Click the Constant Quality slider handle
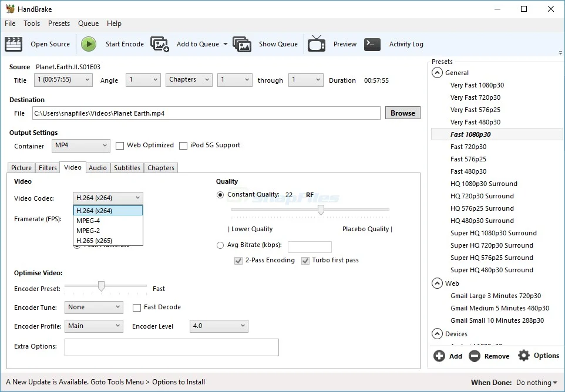565x392 pixels. pyautogui.click(x=321, y=209)
